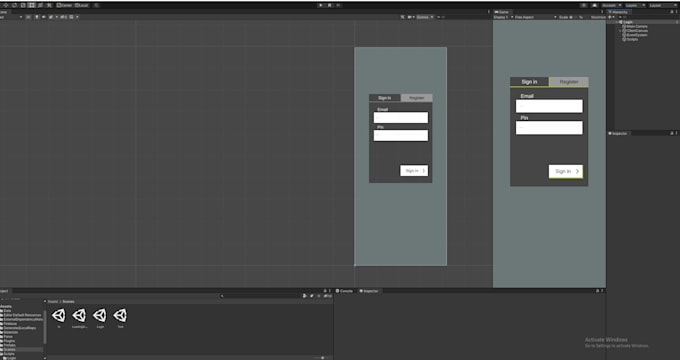This screenshot has width=680, height=360.
Task: Click the Play button in top toolbar
Action: (321, 5)
